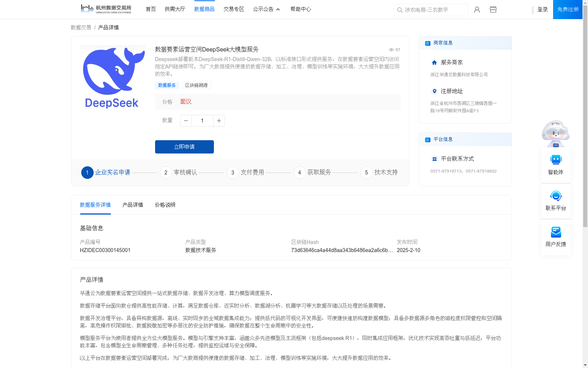This screenshot has width=588, height=368.
Task: Open the Hangzhou Data Exchange logo
Action: (x=106, y=9)
